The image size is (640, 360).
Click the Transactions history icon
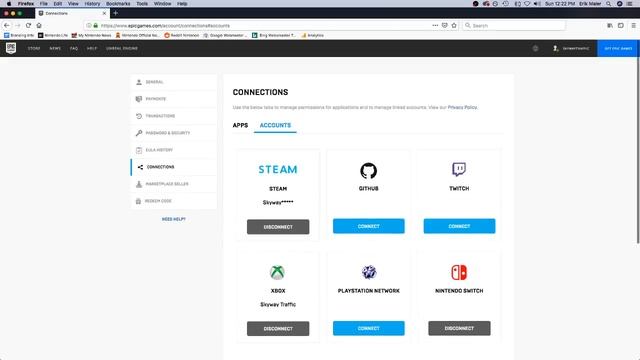139,116
